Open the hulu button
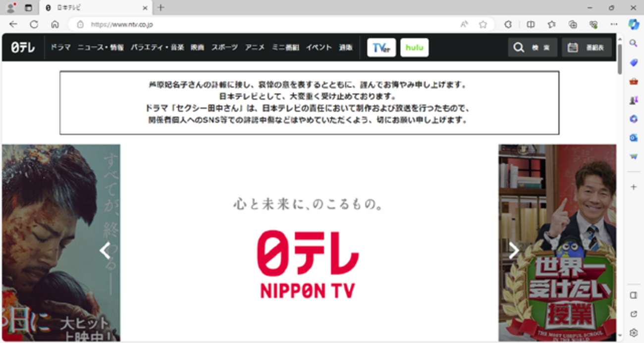Image resolution: width=644 pixels, height=343 pixels. tap(414, 48)
